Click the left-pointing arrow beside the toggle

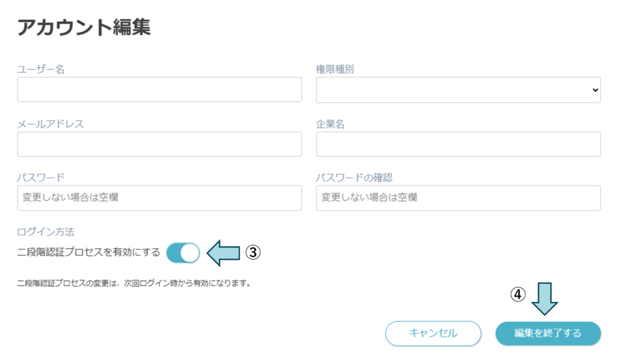[224, 253]
